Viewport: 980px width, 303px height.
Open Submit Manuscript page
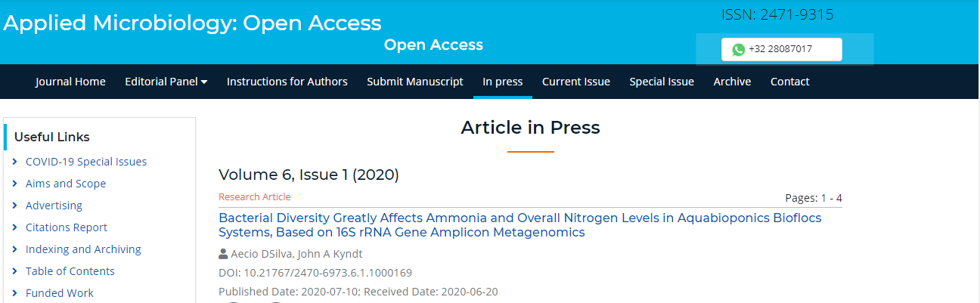click(415, 82)
